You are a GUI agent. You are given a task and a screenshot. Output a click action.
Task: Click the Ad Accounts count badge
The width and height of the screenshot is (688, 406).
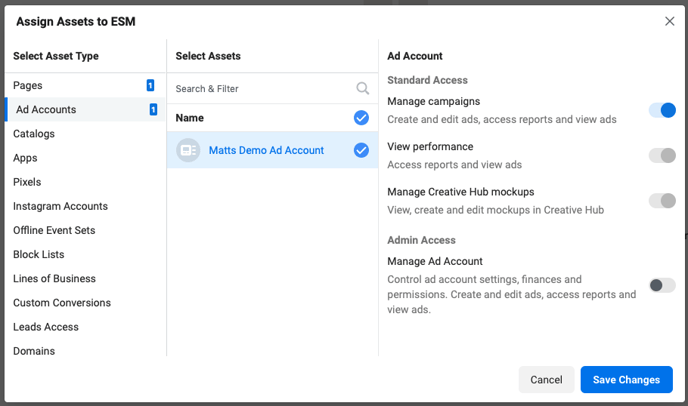[x=153, y=109]
